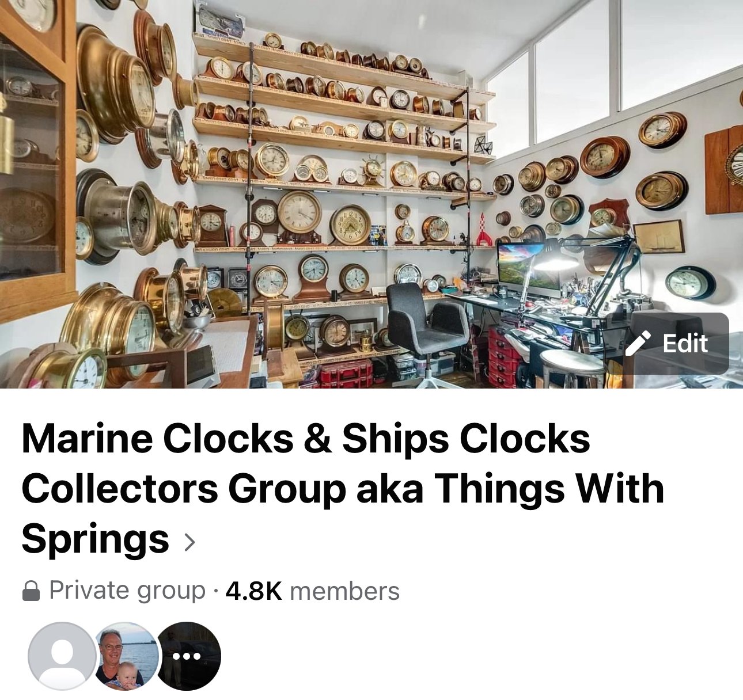The height and width of the screenshot is (700, 743).
Task: Click the red and white rocket model
Action: coord(482,230)
